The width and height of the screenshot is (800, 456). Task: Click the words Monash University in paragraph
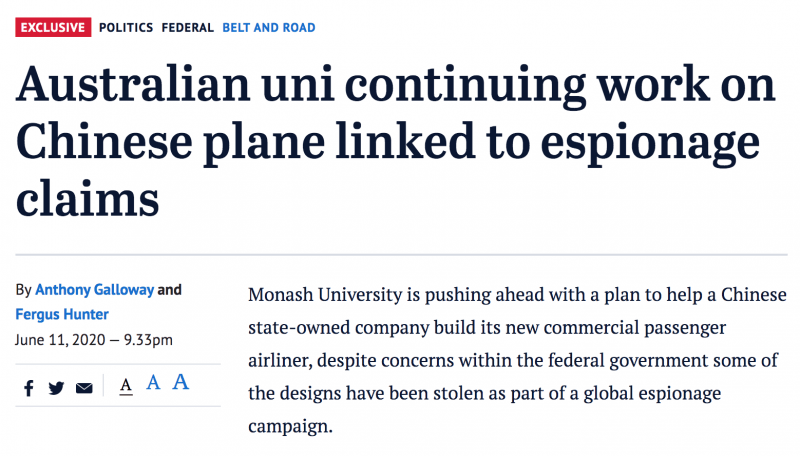tap(326, 295)
